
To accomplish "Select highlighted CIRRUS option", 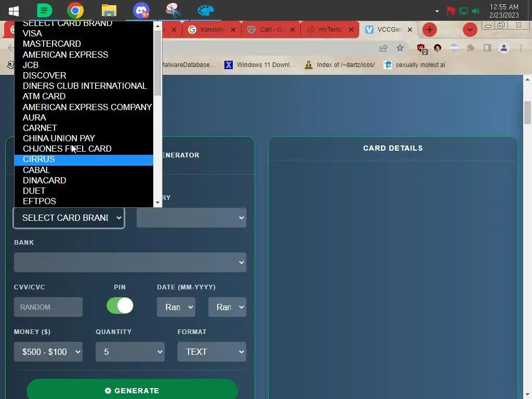I will 84,159.
